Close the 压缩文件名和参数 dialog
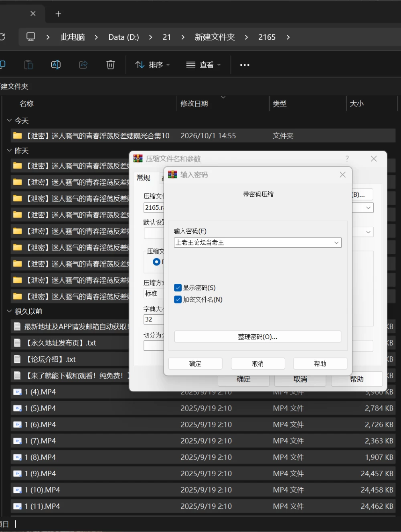This screenshot has height=532, width=401. tap(374, 159)
